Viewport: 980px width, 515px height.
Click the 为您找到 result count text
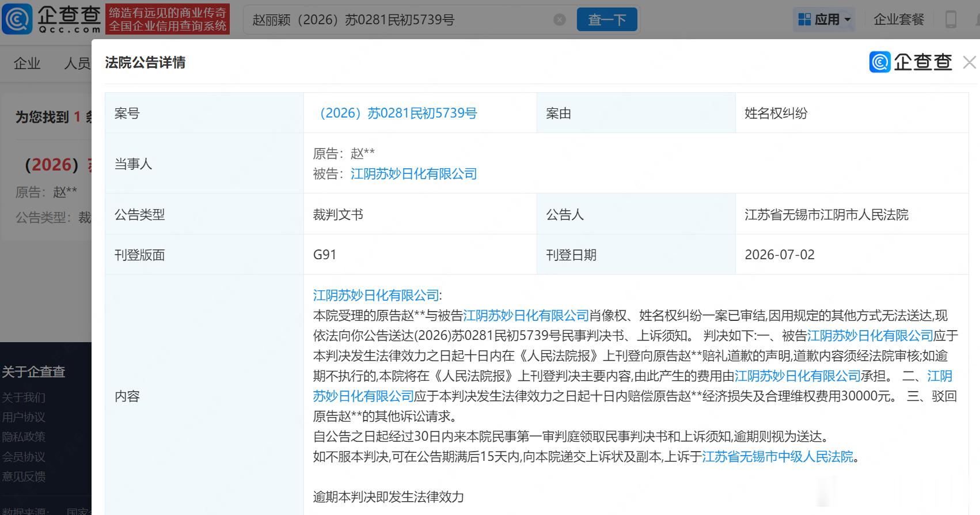point(53,117)
